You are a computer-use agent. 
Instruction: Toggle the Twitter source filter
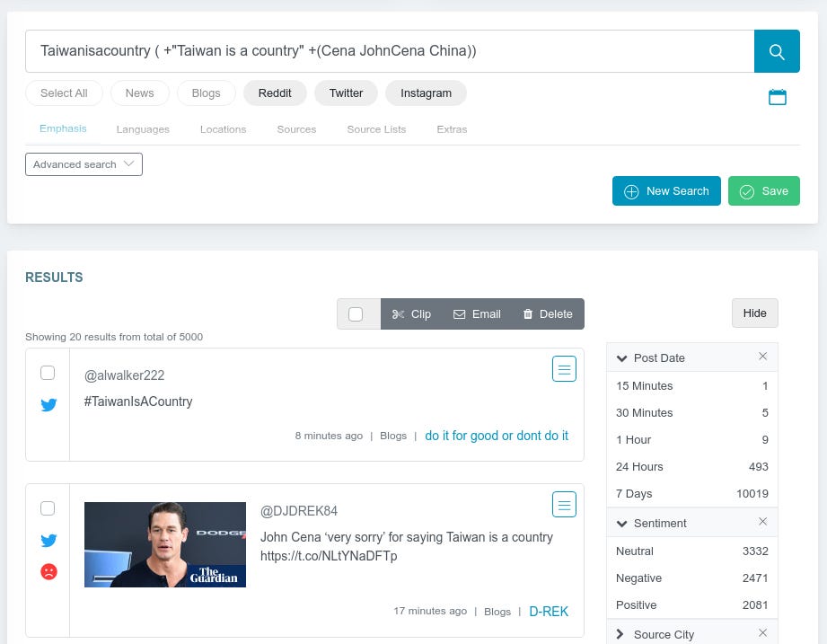pyautogui.click(x=346, y=93)
